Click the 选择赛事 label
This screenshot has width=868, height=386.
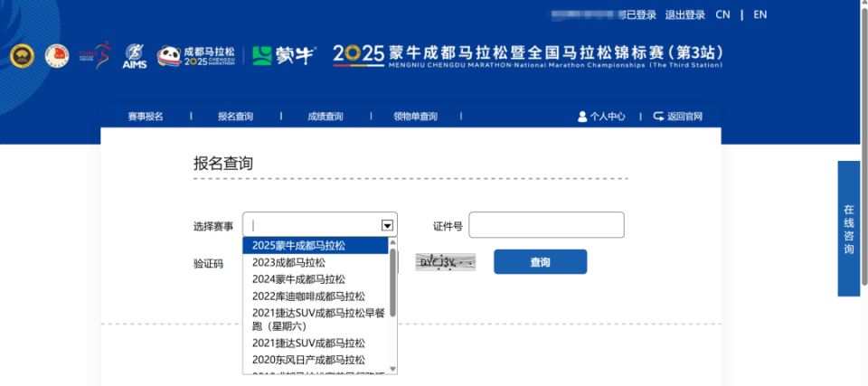pos(213,226)
